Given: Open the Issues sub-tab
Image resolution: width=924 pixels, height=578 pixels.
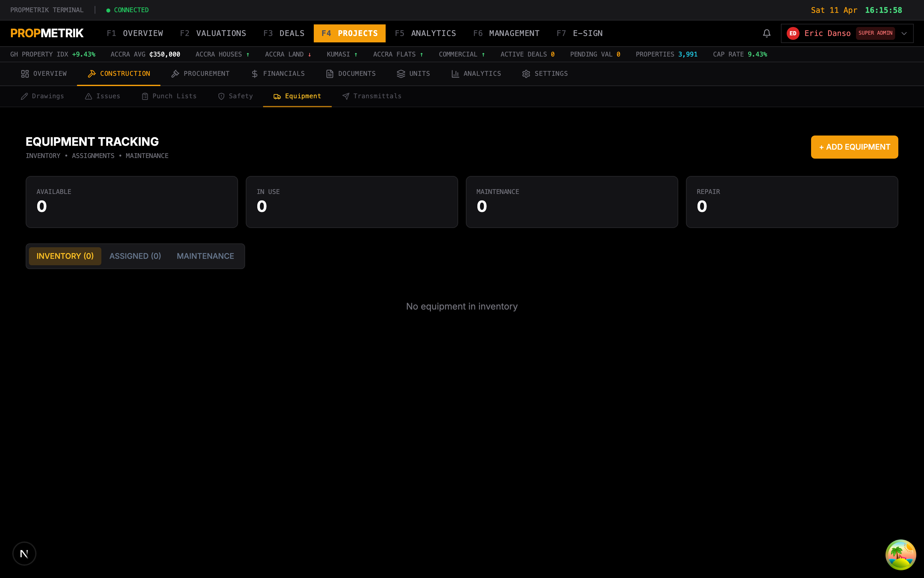Looking at the screenshot, I should click(x=103, y=96).
